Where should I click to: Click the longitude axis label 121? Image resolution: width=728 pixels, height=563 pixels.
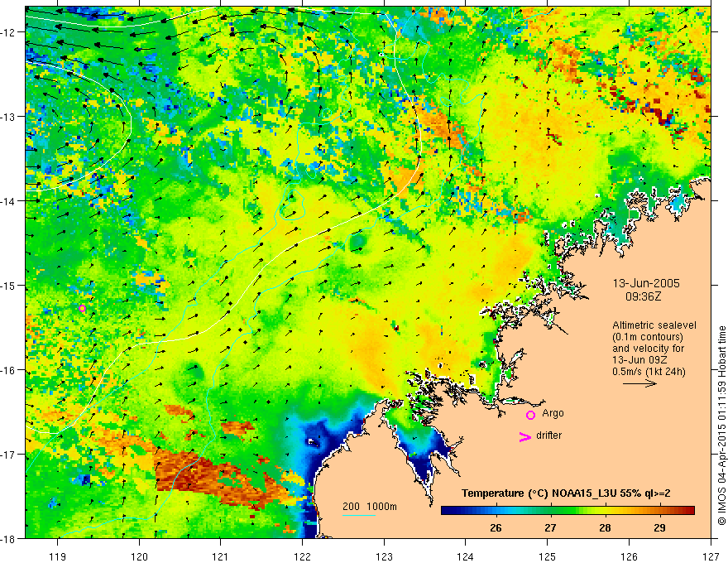point(221,557)
